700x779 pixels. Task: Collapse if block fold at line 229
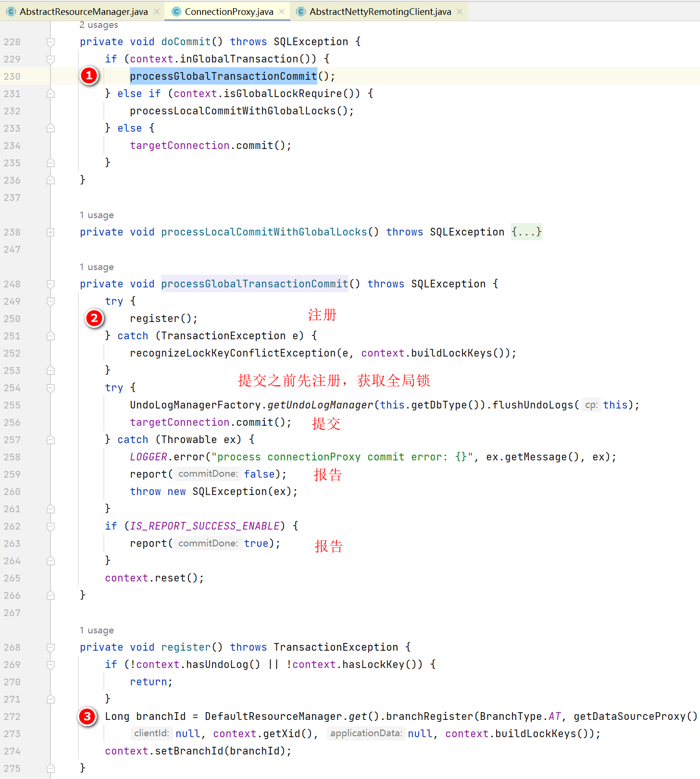(50, 59)
